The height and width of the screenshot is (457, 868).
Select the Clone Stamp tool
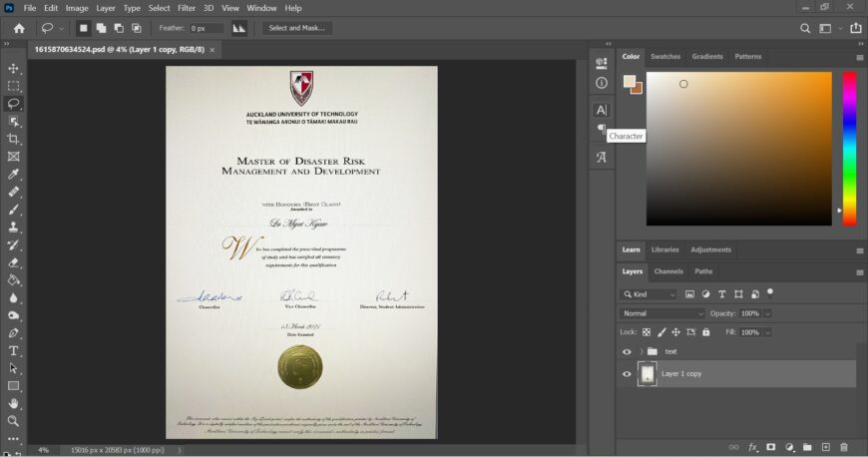[13, 228]
